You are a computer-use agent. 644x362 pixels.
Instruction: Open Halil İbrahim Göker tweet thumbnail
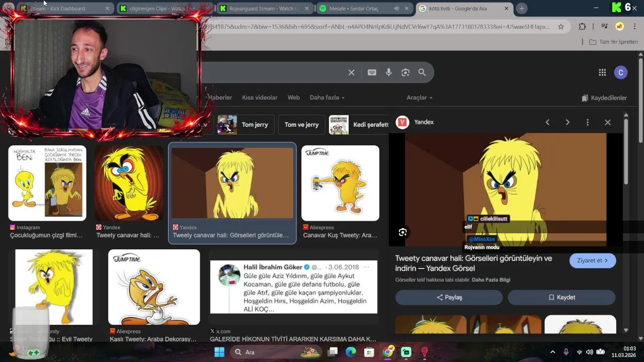pos(293,287)
